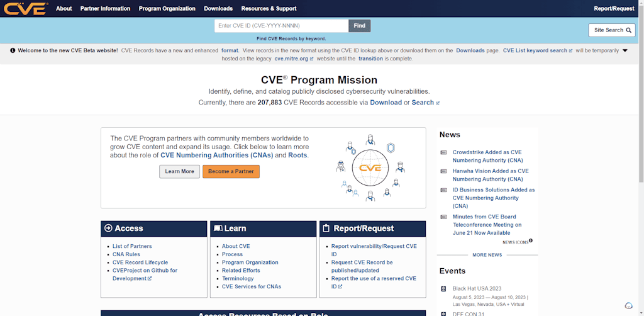644x316 pixels.
Task: Click the MORE NEWS link
Action: coord(487,255)
